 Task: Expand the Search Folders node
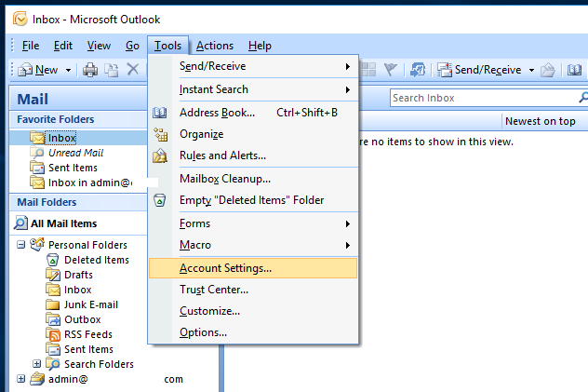pos(37,364)
